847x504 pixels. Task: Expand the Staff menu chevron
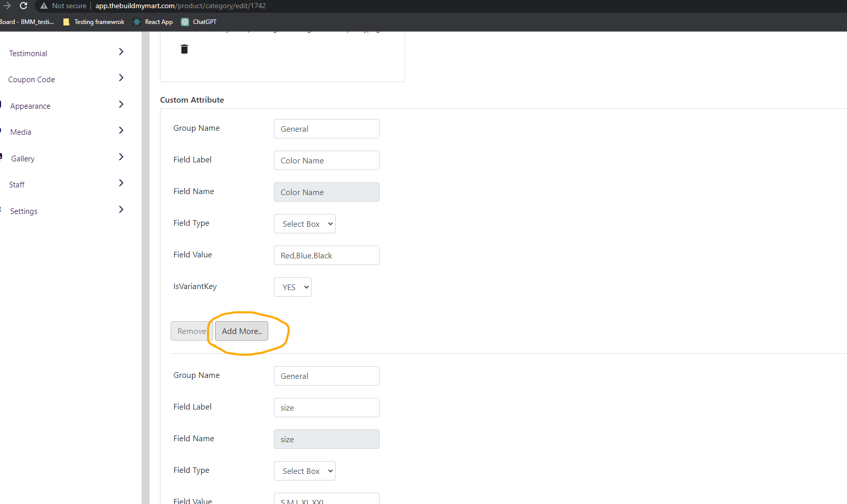pos(121,183)
